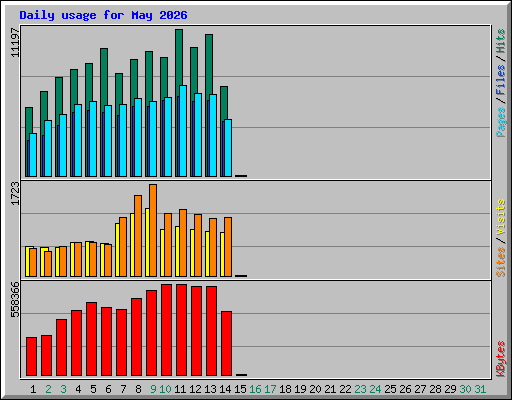Click day 14 on the x-axis
The width and height of the screenshot is (512, 400).
225,389
